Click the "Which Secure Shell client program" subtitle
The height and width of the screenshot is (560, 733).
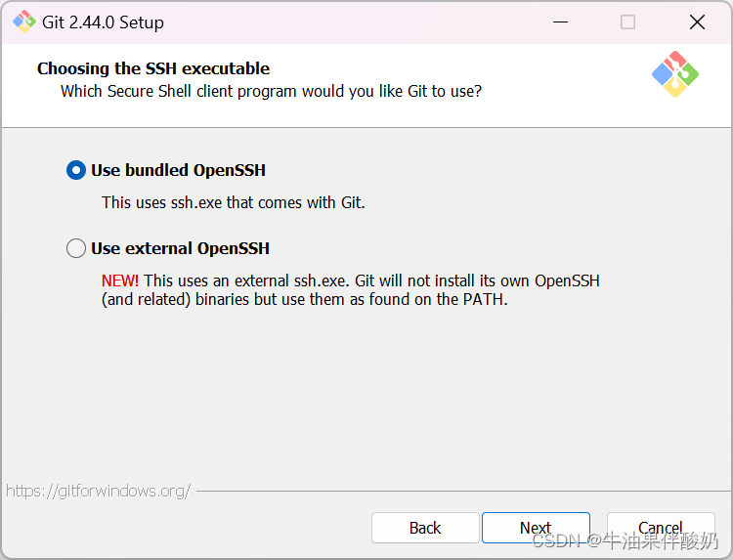coord(271,91)
